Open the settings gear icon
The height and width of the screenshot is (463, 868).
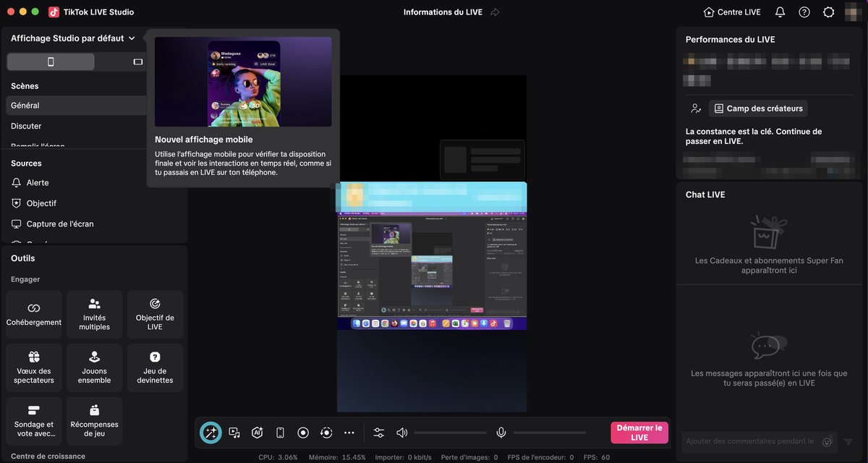(x=829, y=12)
